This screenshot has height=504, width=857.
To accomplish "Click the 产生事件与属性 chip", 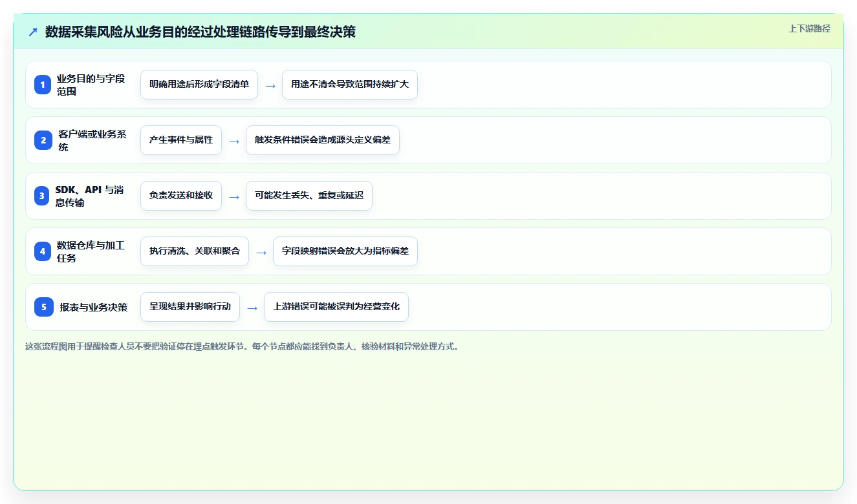I will (x=181, y=140).
